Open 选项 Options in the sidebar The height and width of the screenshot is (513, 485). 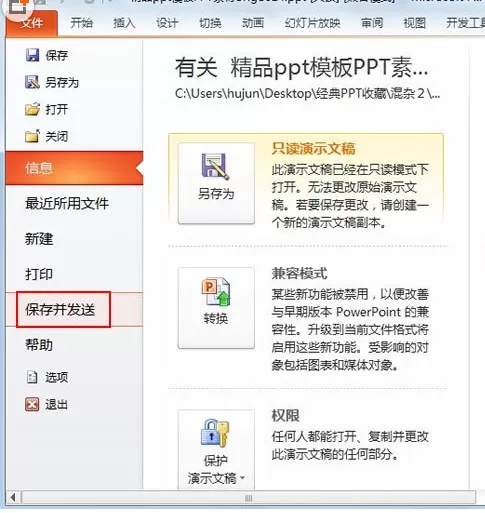[57, 378]
